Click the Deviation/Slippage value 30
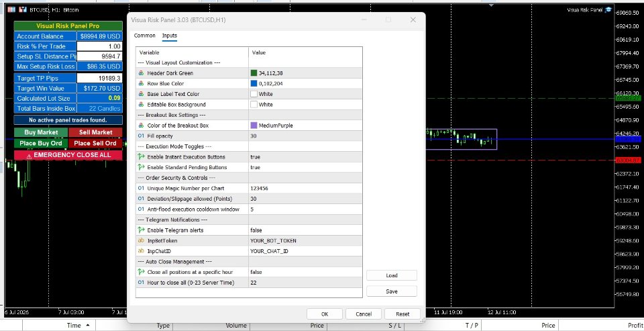The height and width of the screenshot is (331, 644). click(254, 199)
